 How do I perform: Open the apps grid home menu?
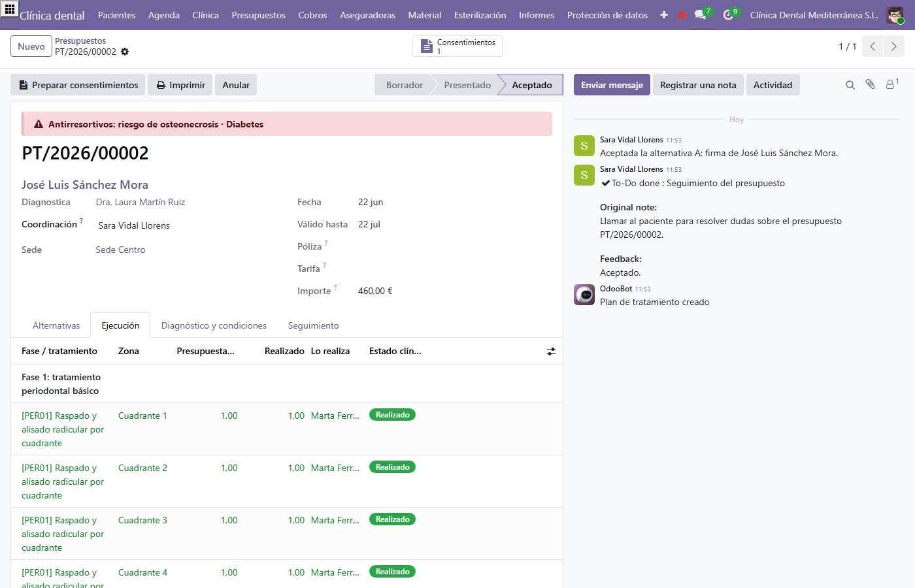(10, 10)
